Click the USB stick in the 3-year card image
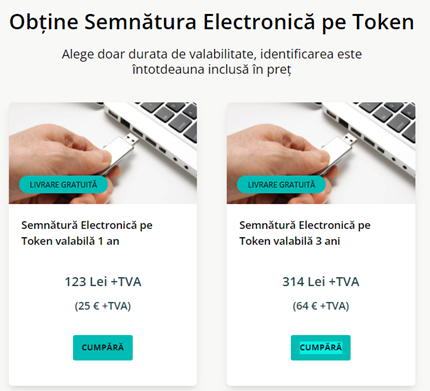The height and width of the screenshot is (391, 430). coord(338,150)
